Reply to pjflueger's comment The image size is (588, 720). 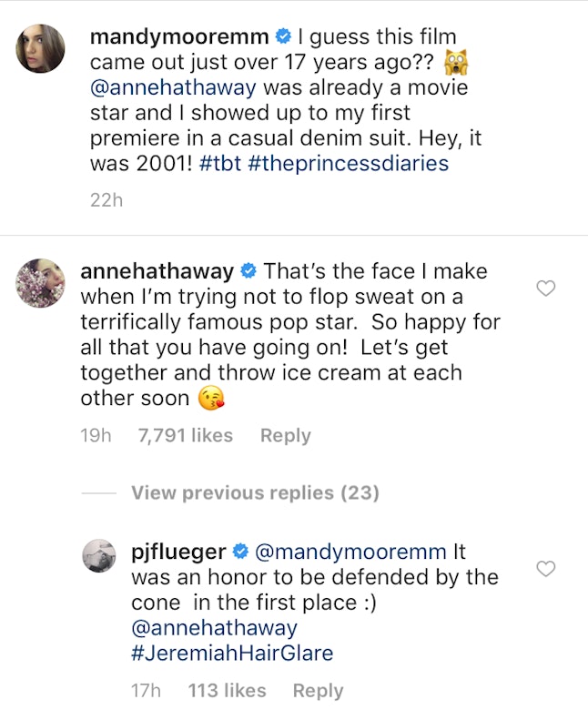[318, 691]
